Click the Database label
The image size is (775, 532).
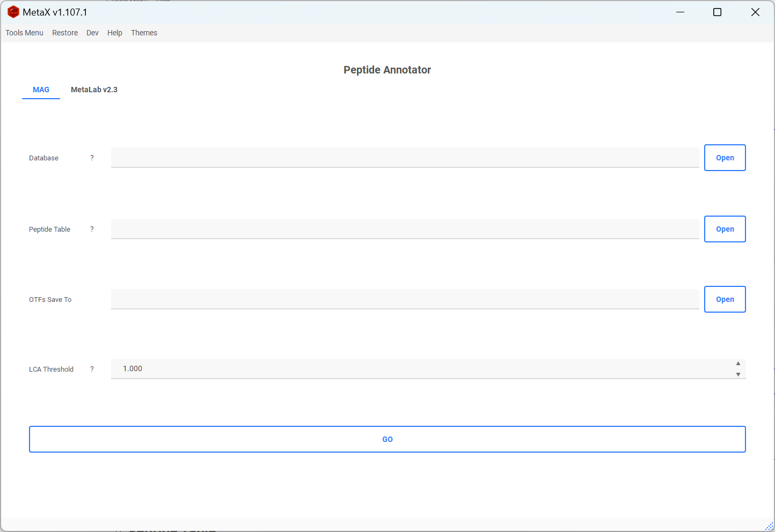(43, 158)
